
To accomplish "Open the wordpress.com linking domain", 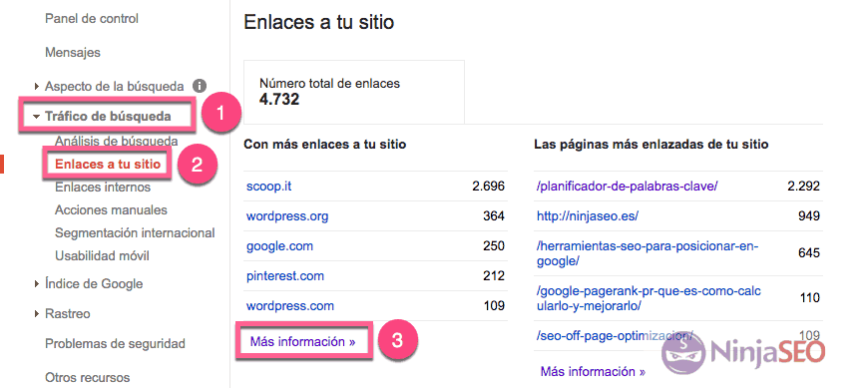I will (x=290, y=305).
